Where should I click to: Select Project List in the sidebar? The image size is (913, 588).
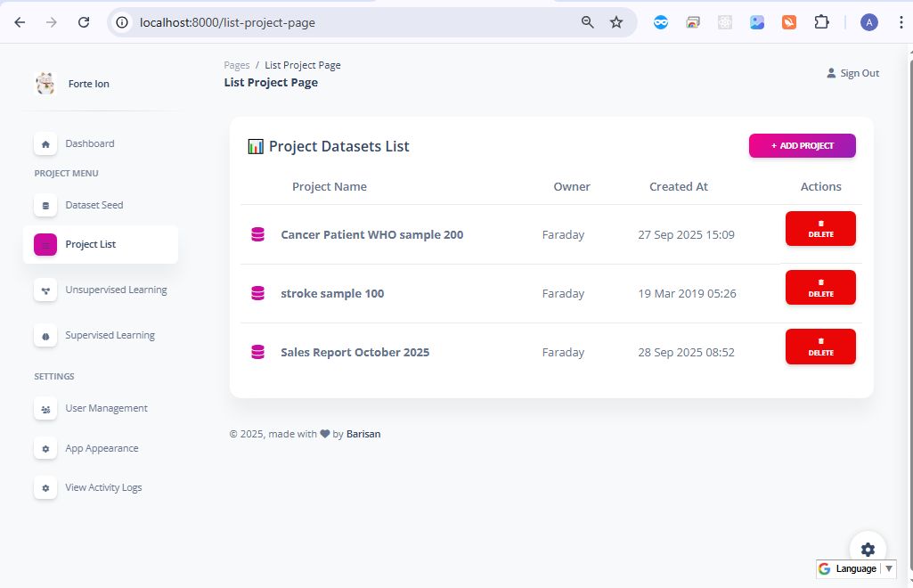point(90,244)
